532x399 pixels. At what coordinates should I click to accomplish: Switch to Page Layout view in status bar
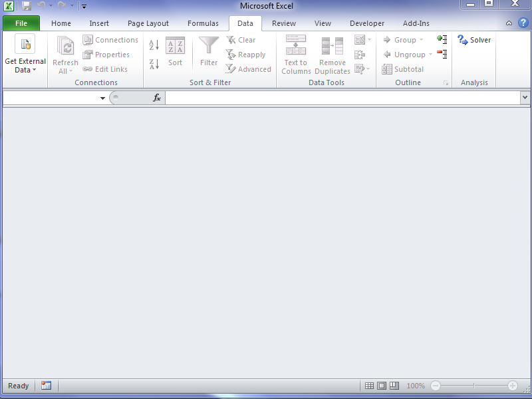[382, 386]
